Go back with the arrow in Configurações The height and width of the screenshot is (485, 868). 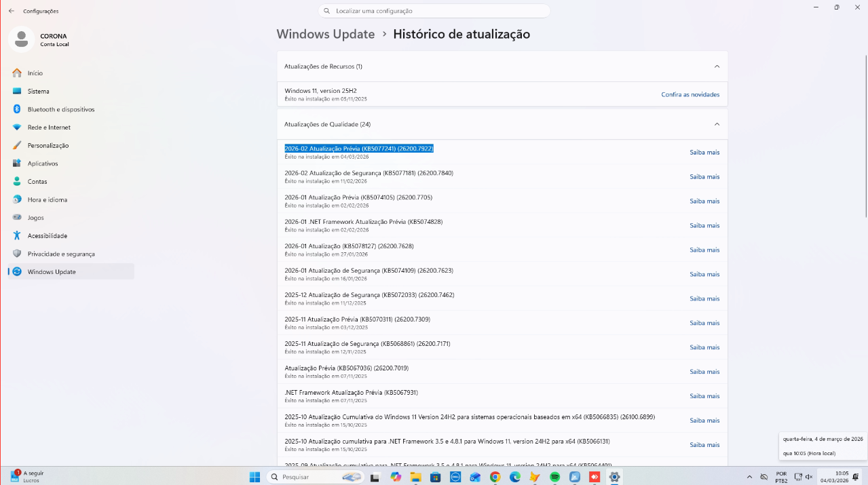11,11
